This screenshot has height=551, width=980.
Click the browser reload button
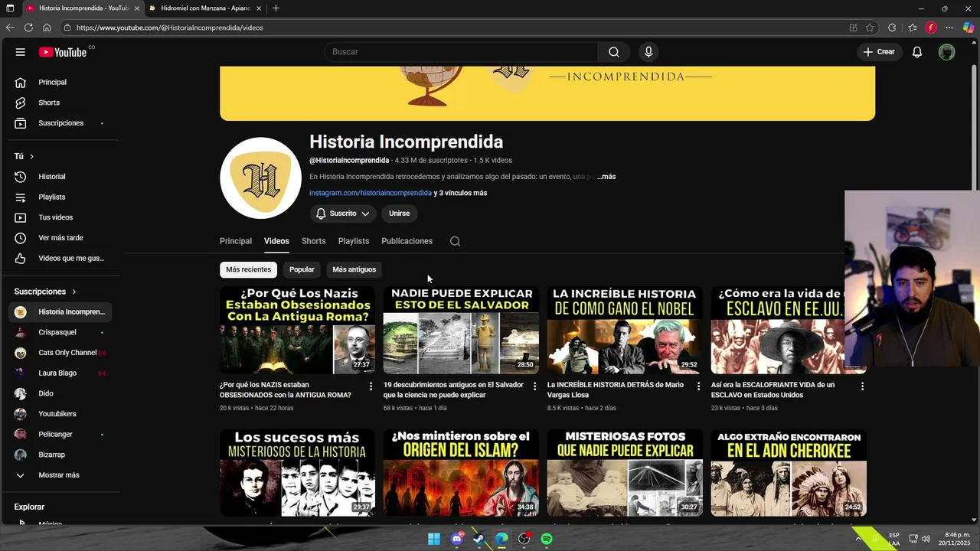tap(28, 28)
